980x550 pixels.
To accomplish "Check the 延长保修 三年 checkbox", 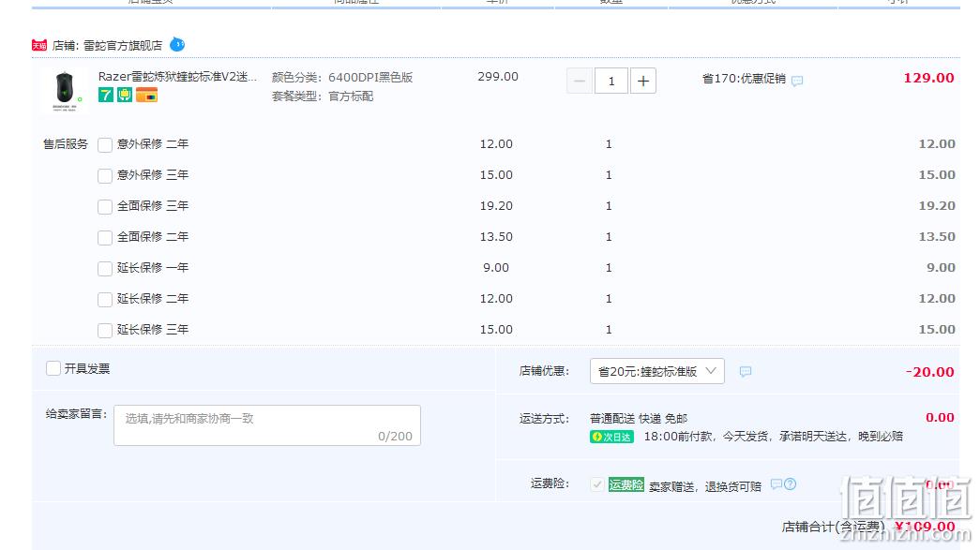I will (105, 330).
